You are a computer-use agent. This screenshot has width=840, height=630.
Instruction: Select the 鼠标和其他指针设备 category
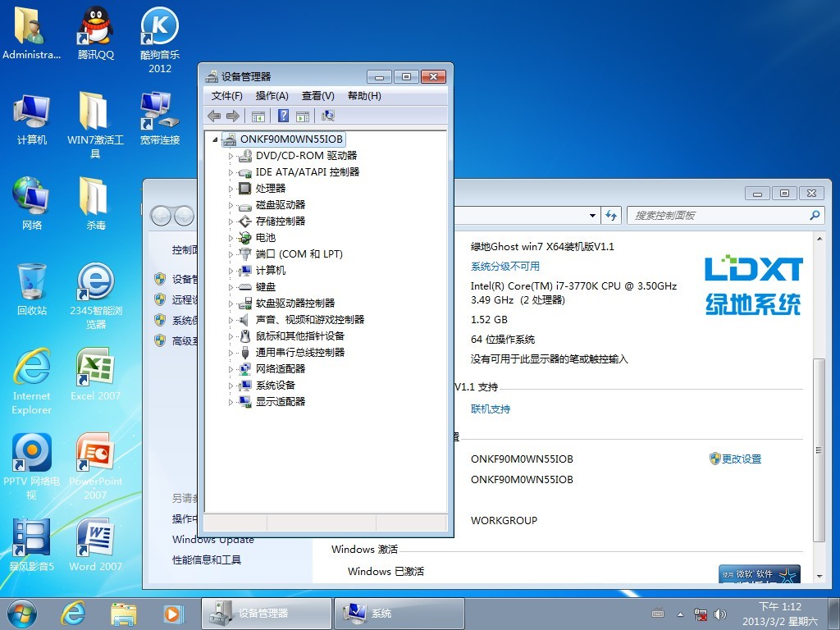tap(300, 336)
